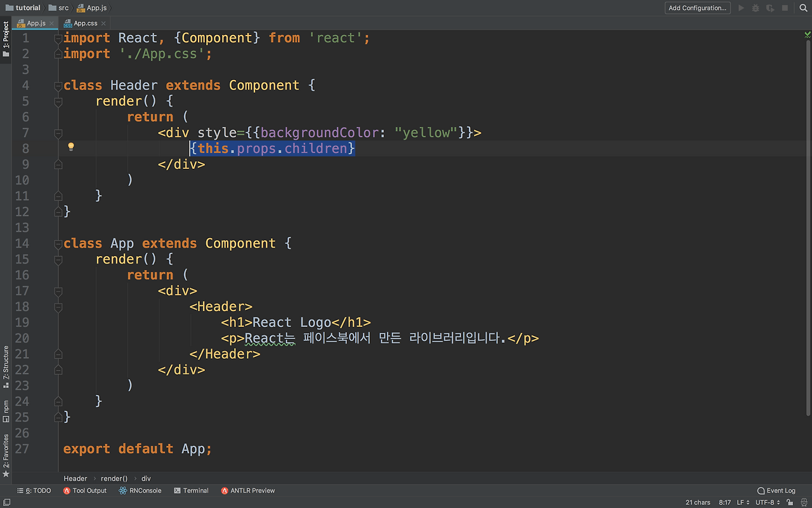Screen dimensions: 812x508
Task: Toggle the Z: Structure tool window
Action: click(6, 367)
